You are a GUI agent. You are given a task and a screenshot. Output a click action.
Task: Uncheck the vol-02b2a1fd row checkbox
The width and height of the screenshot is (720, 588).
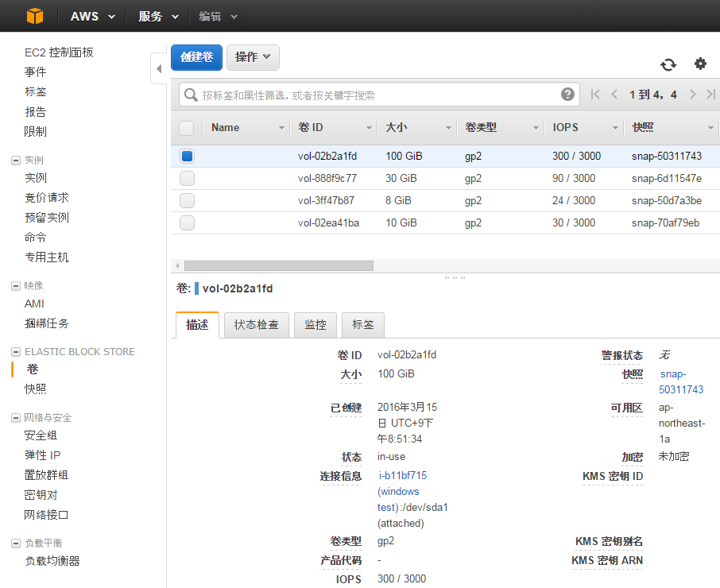(x=187, y=156)
